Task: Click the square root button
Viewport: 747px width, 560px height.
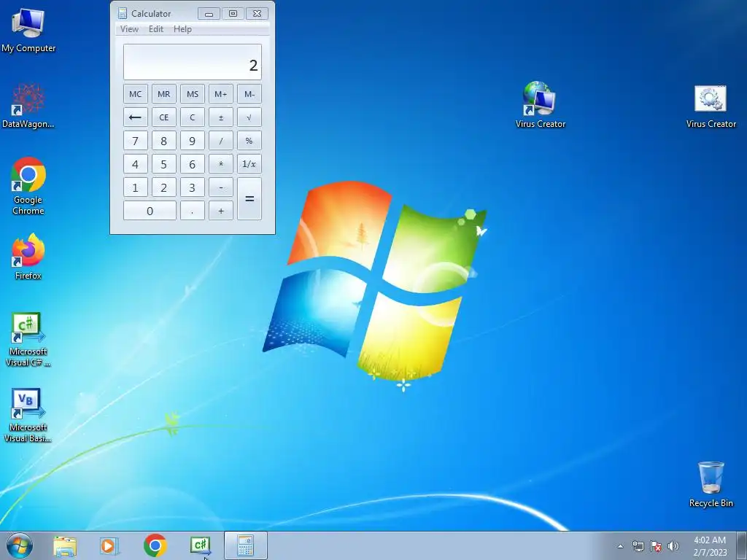Action: (249, 117)
